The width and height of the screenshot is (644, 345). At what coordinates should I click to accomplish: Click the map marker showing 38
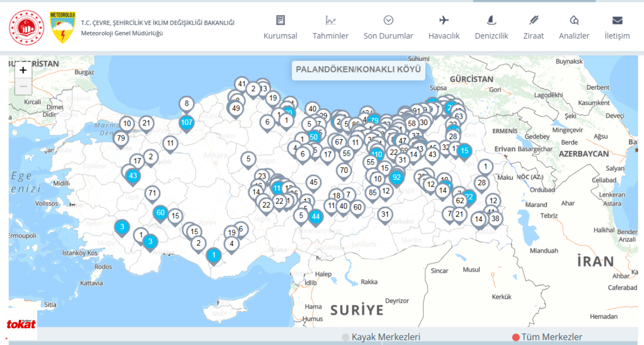coord(496,219)
